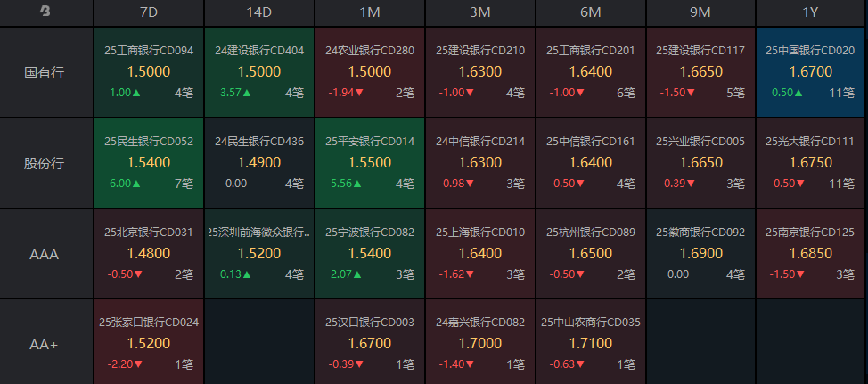Click the 25张家口银行CD024 cell
Screen dimensions: 868x384
point(149,343)
